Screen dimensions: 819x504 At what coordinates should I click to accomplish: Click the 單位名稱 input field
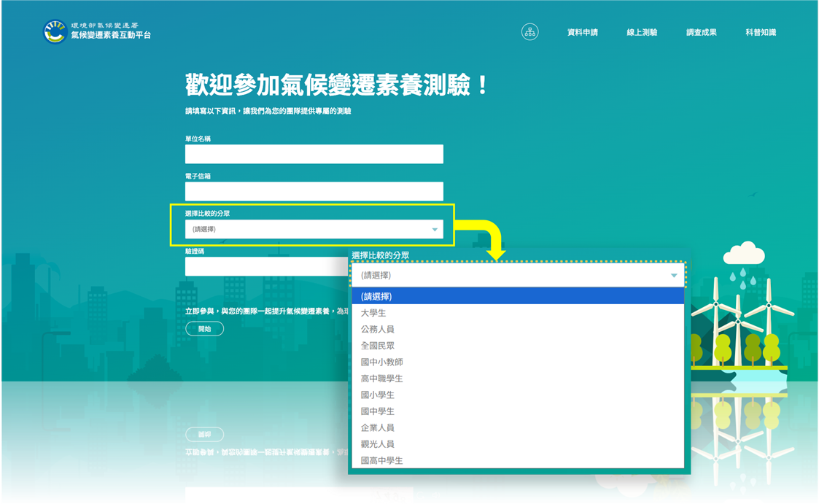coord(314,154)
